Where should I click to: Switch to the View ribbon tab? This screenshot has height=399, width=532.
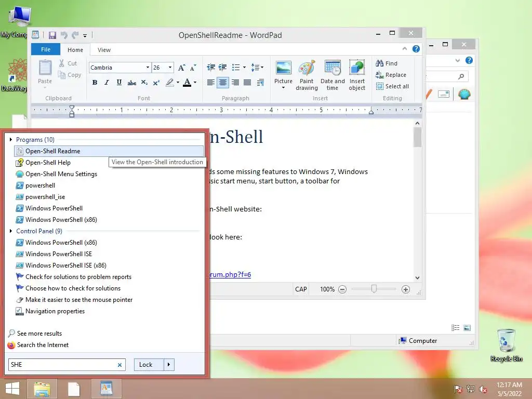[104, 49]
